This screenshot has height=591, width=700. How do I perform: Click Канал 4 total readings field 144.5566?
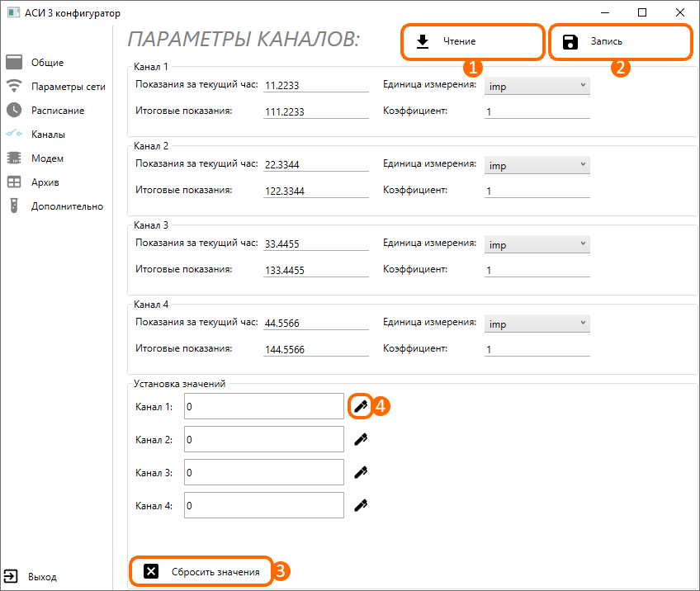click(x=316, y=349)
